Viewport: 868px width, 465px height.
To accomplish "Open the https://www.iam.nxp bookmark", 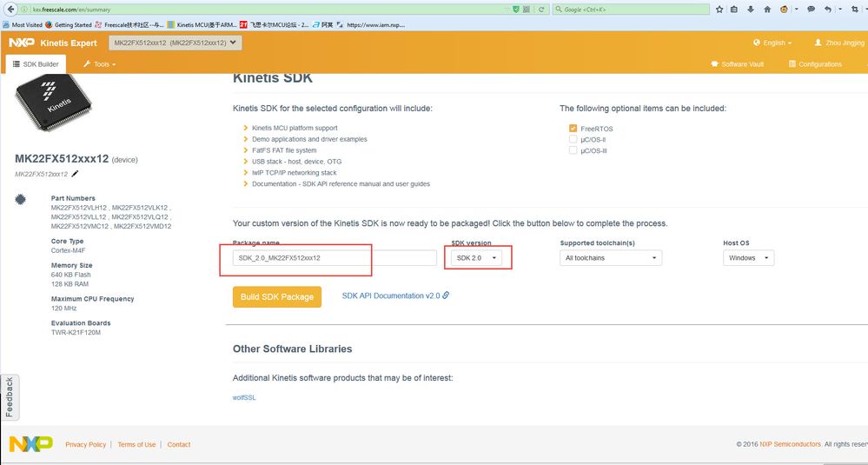I will pos(371,24).
